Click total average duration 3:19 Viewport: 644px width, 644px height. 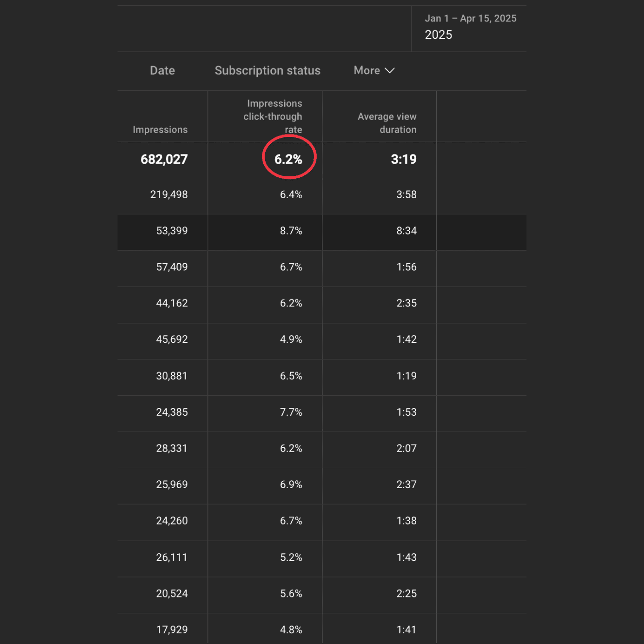point(403,159)
